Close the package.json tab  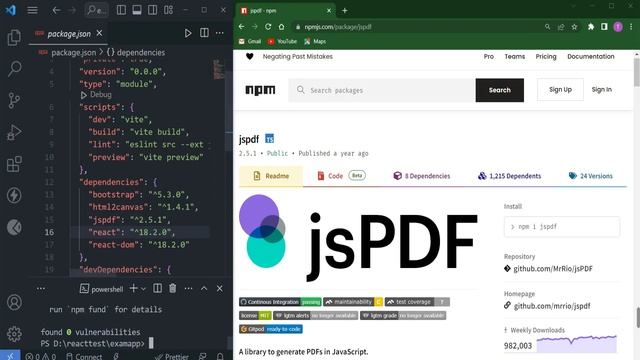(99, 33)
